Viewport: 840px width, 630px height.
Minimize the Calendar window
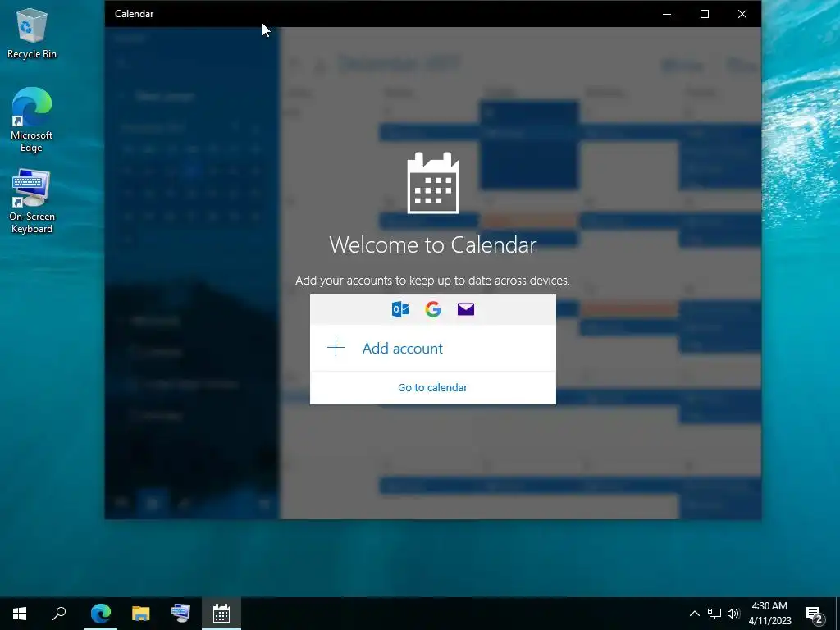667,14
